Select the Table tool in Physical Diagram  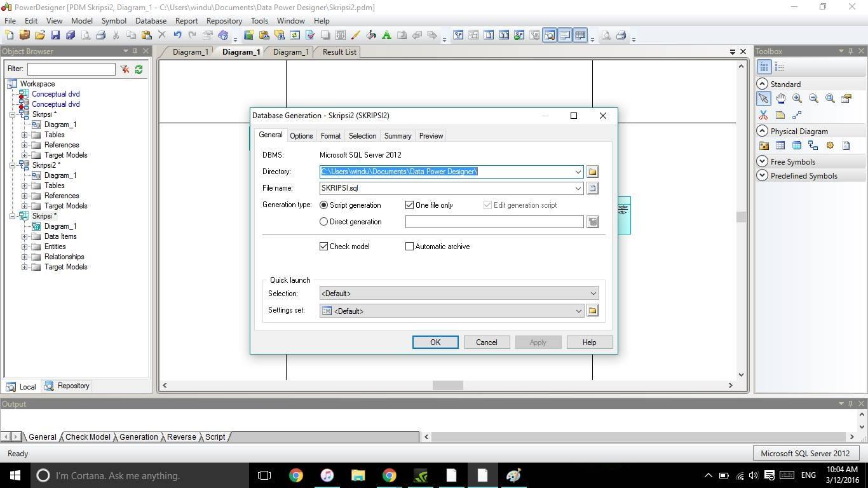(x=780, y=146)
